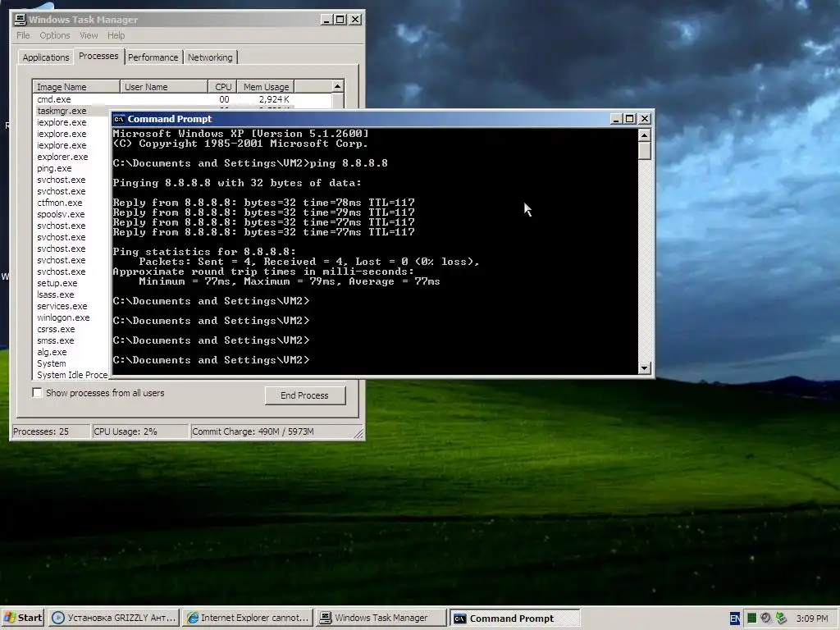Click CPU Usage: 2% status bar entry
Viewport: 840px width, 630px height.
pos(140,431)
